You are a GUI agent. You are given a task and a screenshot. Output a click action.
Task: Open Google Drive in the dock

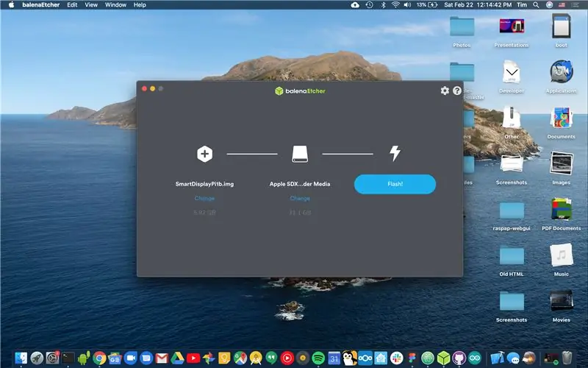(x=177, y=358)
